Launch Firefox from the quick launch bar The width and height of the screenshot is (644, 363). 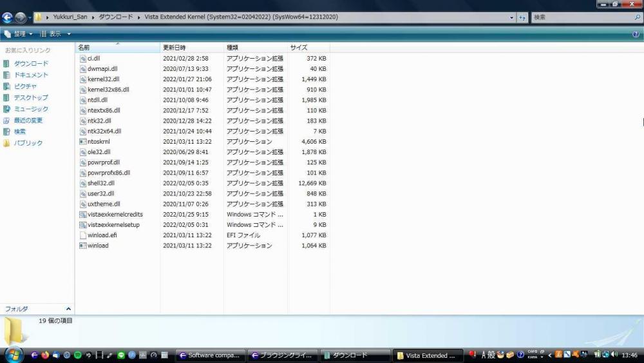click(45, 355)
